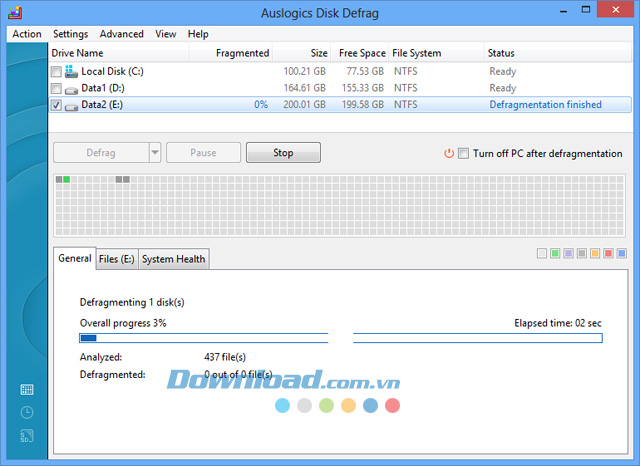640x466 pixels.
Task: Switch to the System Health tab
Action: [x=174, y=259]
